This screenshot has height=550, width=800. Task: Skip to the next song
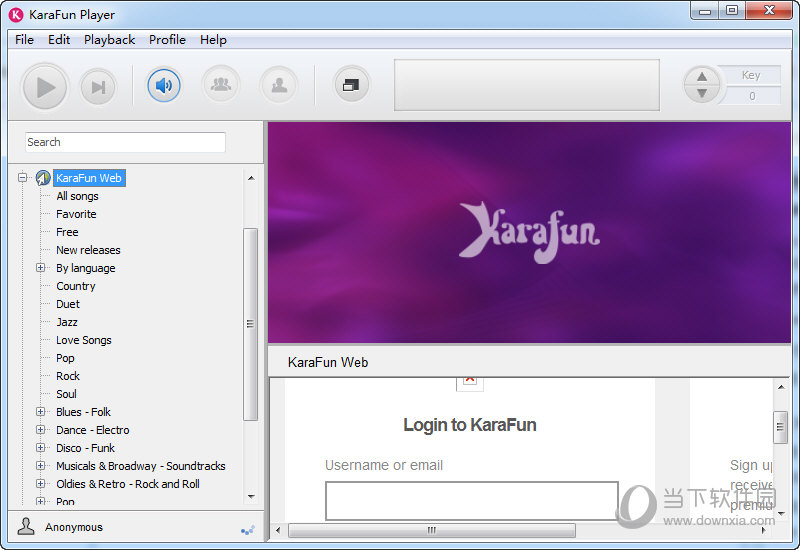point(98,87)
